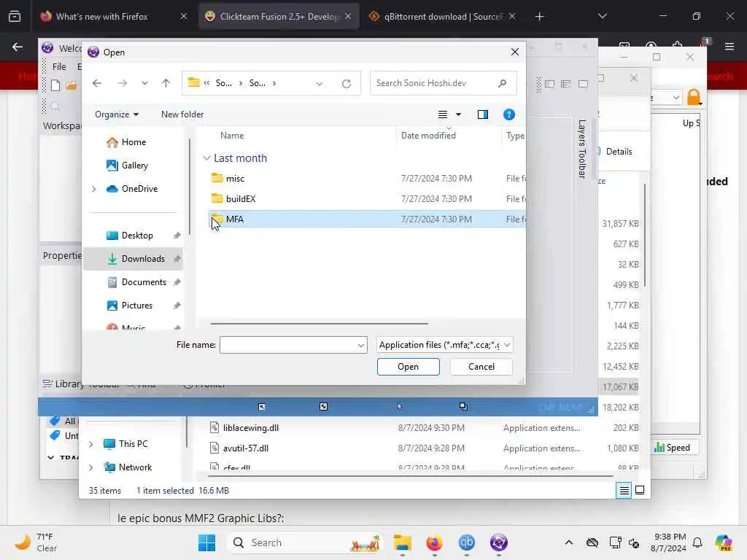Go back in Firefox
The width and height of the screenshot is (747, 560).
(x=18, y=47)
